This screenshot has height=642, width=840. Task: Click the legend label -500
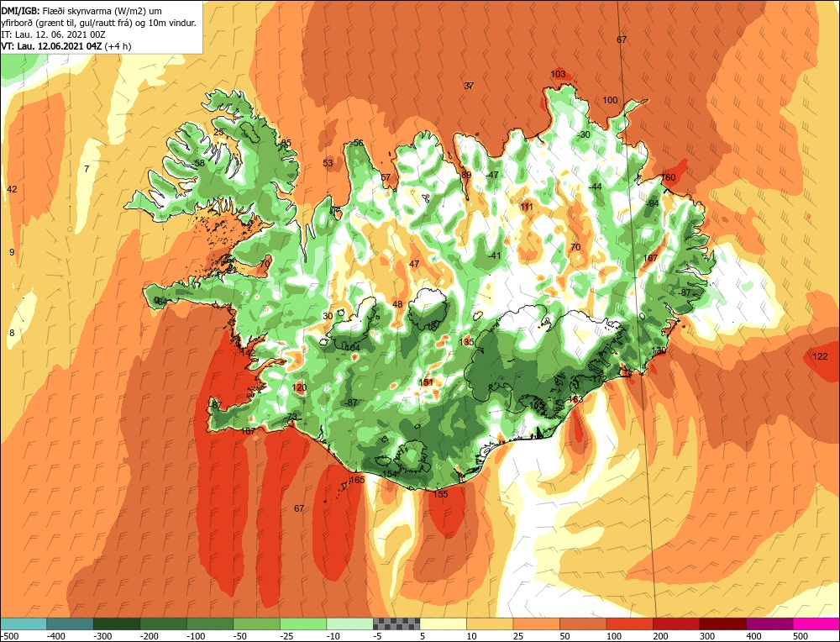[9, 636]
